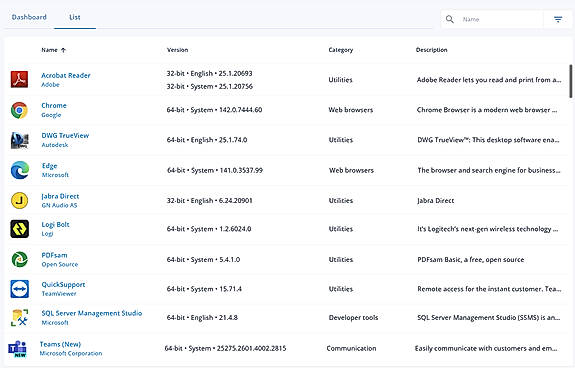Click the Edge browser icon
Image resolution: width=575 pixels, height=368 pixels.
pos(19,170)
